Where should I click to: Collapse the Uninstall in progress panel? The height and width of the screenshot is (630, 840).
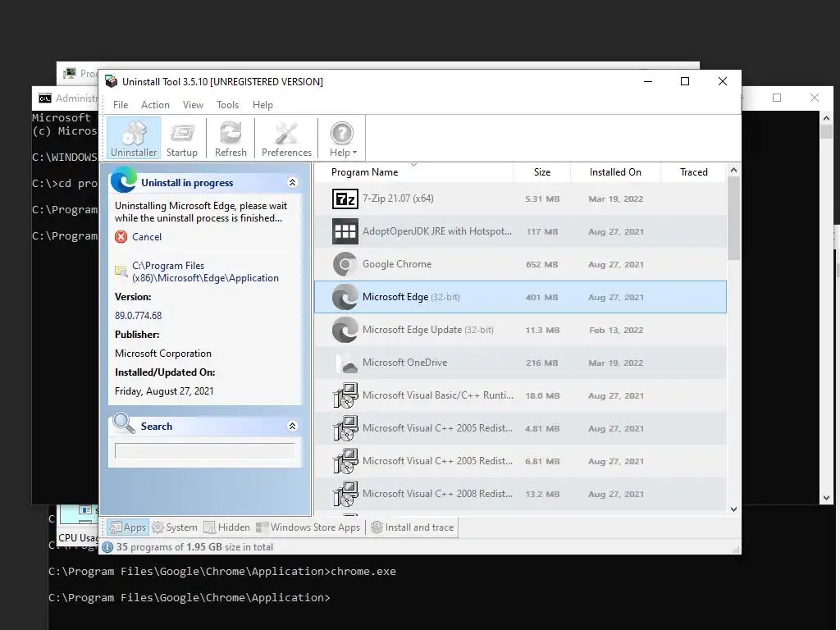tap(293, 182)
